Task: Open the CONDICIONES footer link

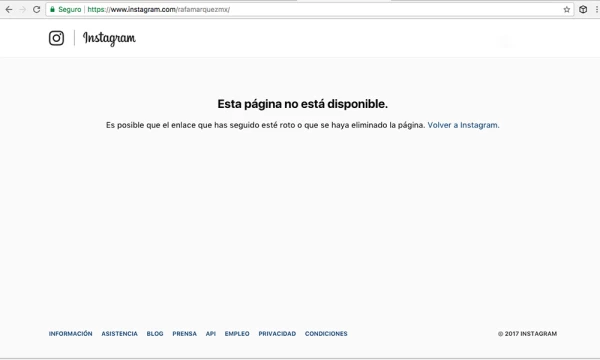Action: point(326,334)
